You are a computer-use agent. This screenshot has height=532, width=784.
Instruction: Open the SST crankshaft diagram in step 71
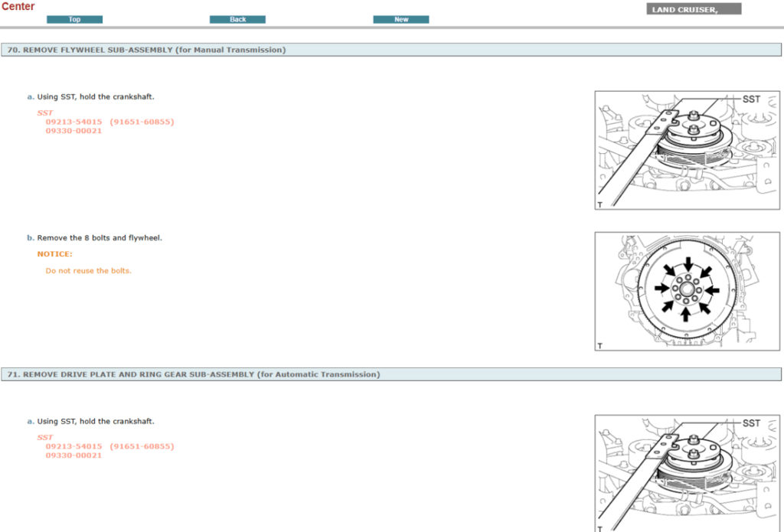(688, 473)
